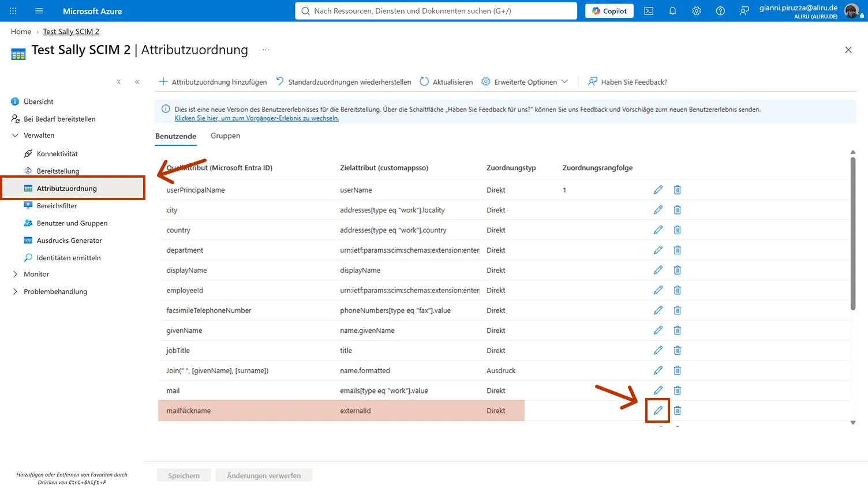Viewport: 868px width, 488px height.
Task: Delete the country attribute mapping
Action: 678,230
